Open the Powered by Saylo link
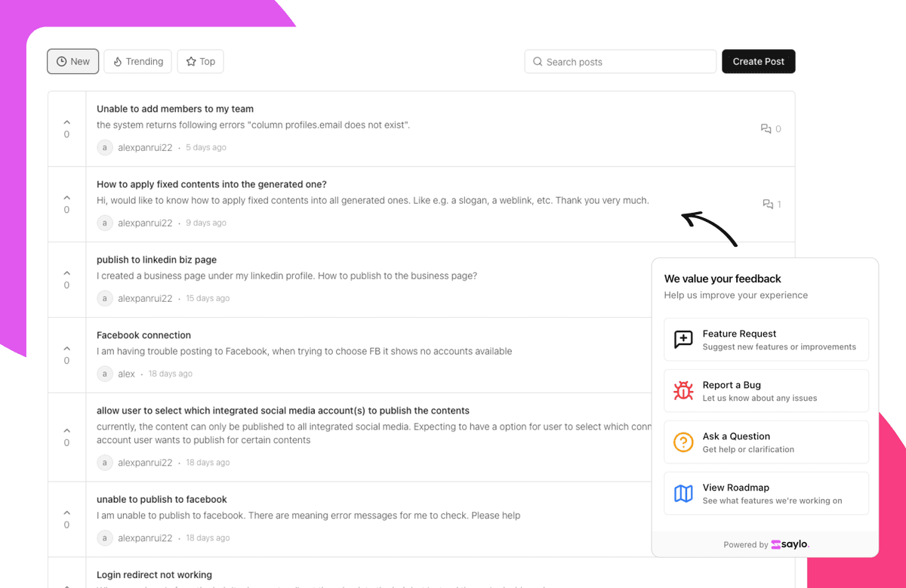The height and width of the screenshot is (588, 906). (x=766, y=543)
